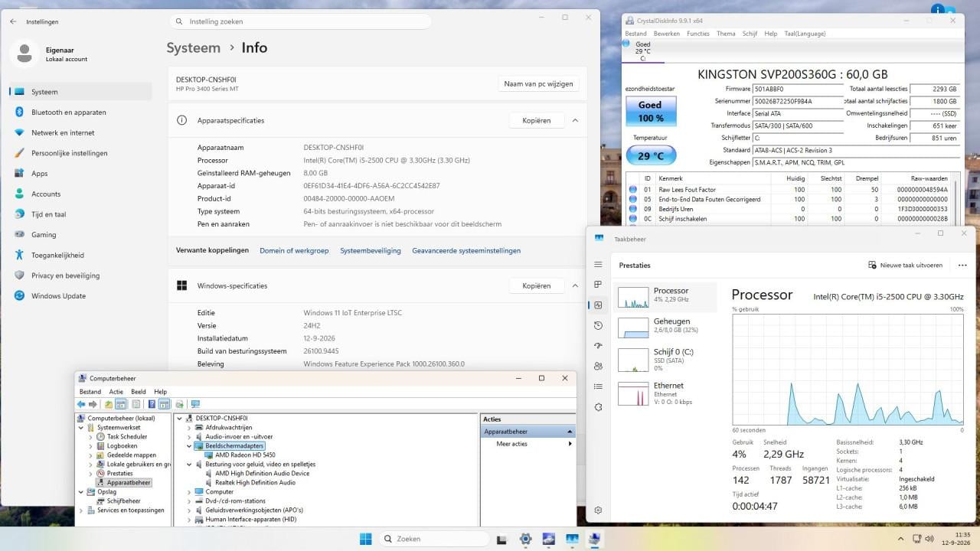
Task: Select Schijfbeheer in Computerbeheer tree
Action: point(119,500)
